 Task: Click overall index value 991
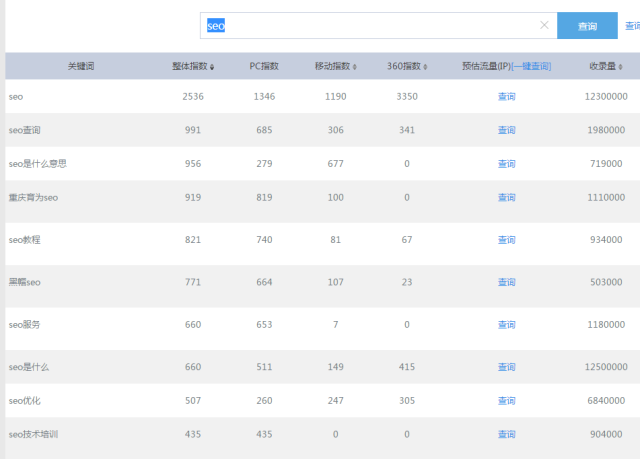193,130
